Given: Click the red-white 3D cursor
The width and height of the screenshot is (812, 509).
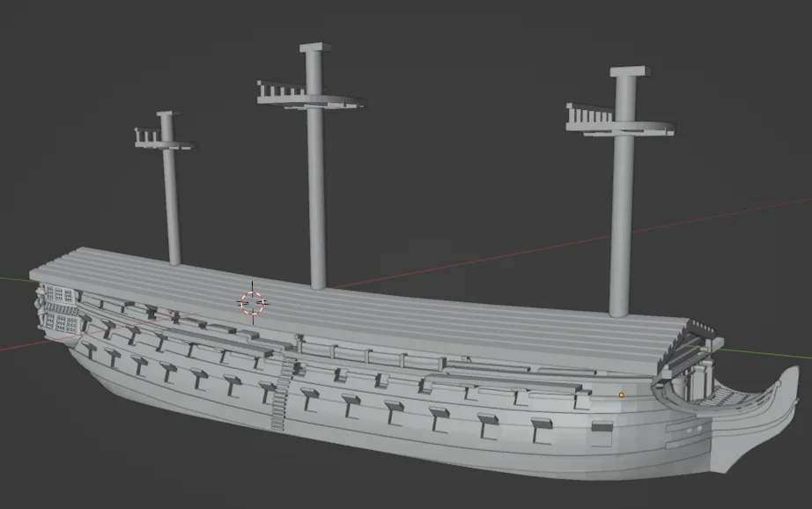Looking at the screenshot, I should point(252,303).
